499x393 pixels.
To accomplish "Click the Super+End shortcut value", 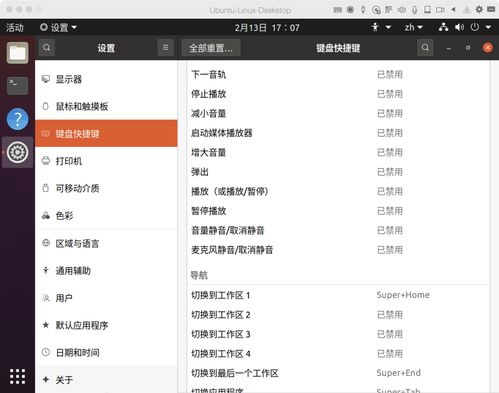I will tap(399, 373).
